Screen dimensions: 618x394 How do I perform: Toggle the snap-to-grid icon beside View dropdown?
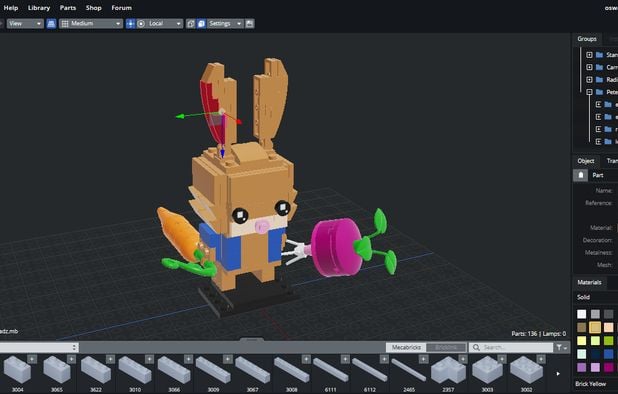point(51,24)
